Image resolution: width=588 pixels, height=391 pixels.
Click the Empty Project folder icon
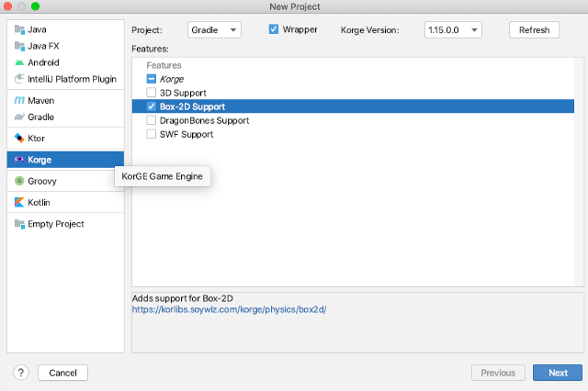[19, 224]
